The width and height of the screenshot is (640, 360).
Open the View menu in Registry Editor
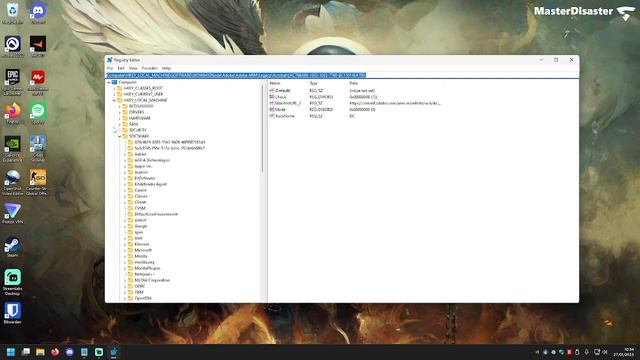(x=133, y=68)
